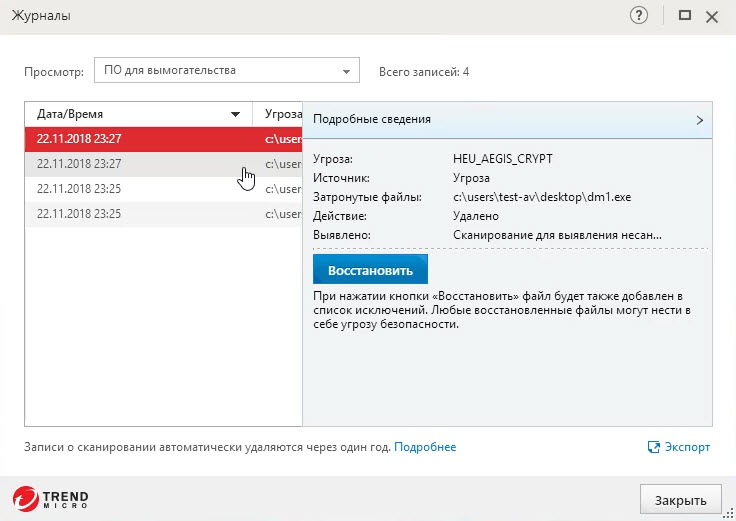Click the export icon beside Экспорт
The width and height of the screenshot is (736, 521).
point(654,447)
